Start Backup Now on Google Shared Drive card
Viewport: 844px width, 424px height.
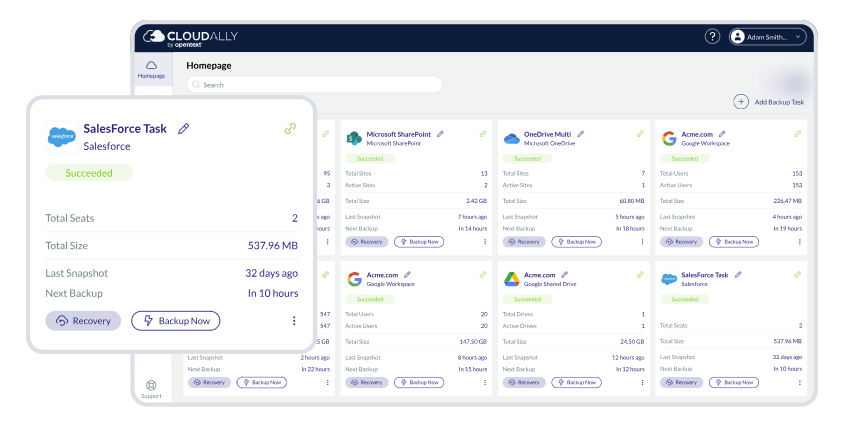(x=576, y=383)
